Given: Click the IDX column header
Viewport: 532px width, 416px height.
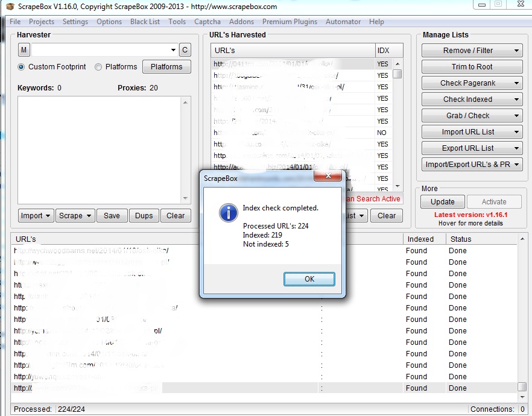Looking at the screenshot, I should 389,51.
